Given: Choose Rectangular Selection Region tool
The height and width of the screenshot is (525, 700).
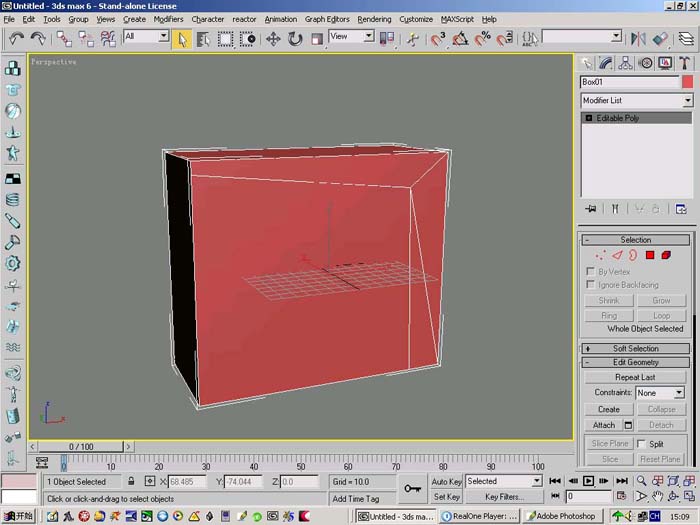Looking at the screenshot, I should (x=225, y=39).
